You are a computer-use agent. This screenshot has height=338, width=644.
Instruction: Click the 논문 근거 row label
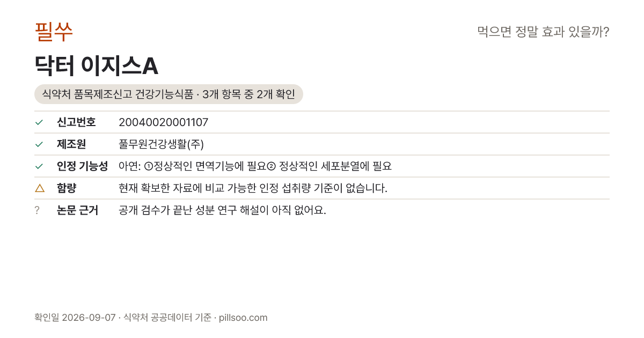77,210
